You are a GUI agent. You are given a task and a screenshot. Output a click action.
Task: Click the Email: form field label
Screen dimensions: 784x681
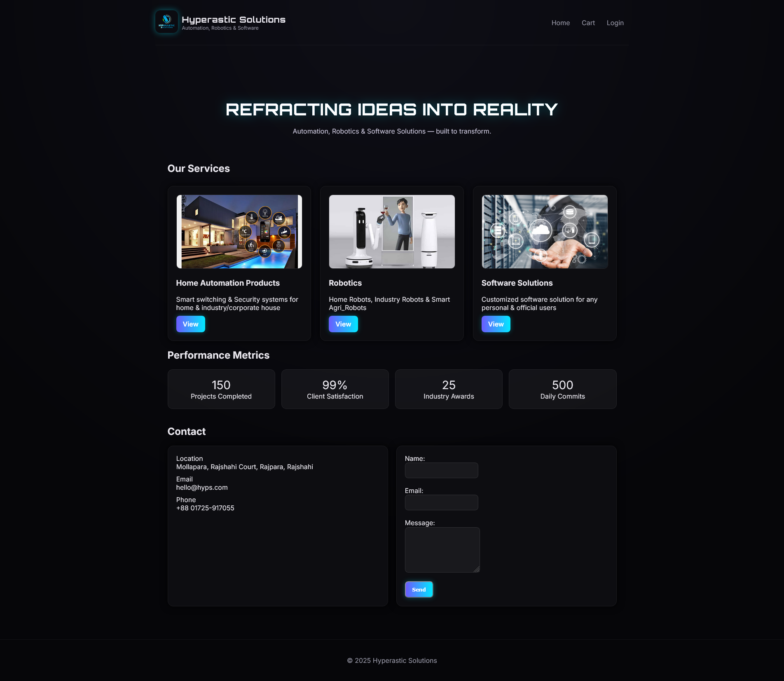(414, 491)
